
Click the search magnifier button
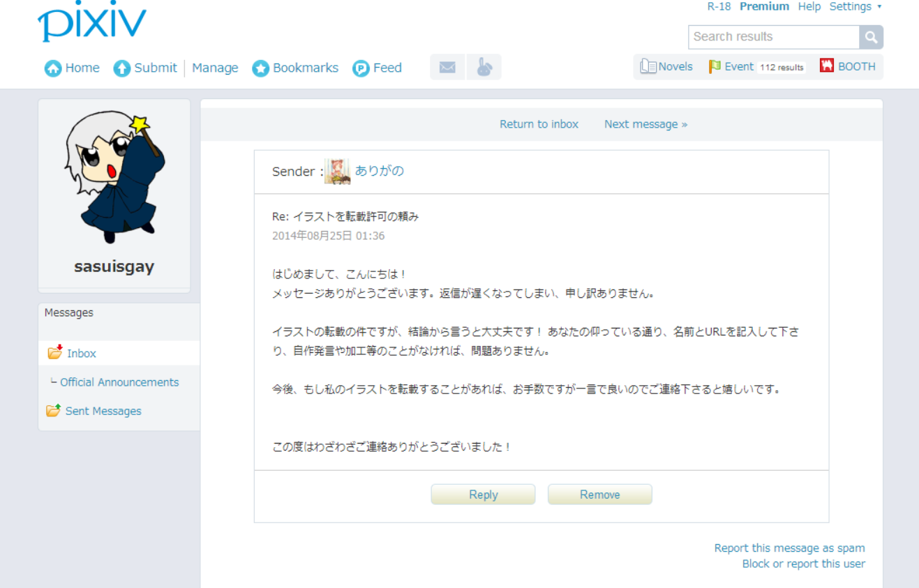coord(871,37)
